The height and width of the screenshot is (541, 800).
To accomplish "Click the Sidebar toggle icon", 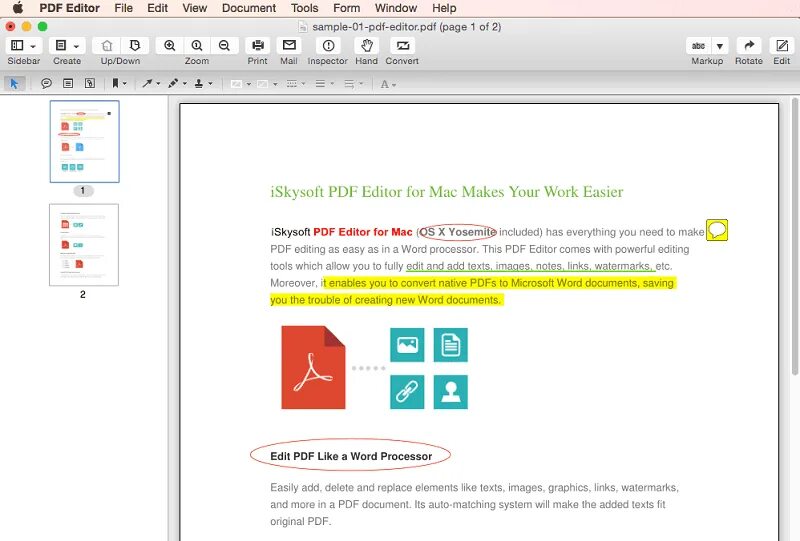I will point(17,45).
